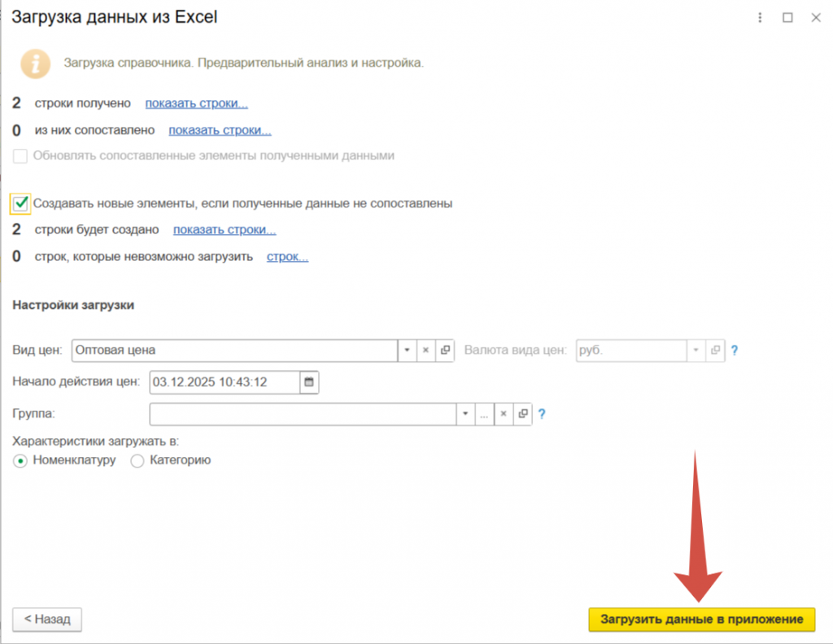Open the three-dot window menu
The image size is (833, 644).
[760, 17]
